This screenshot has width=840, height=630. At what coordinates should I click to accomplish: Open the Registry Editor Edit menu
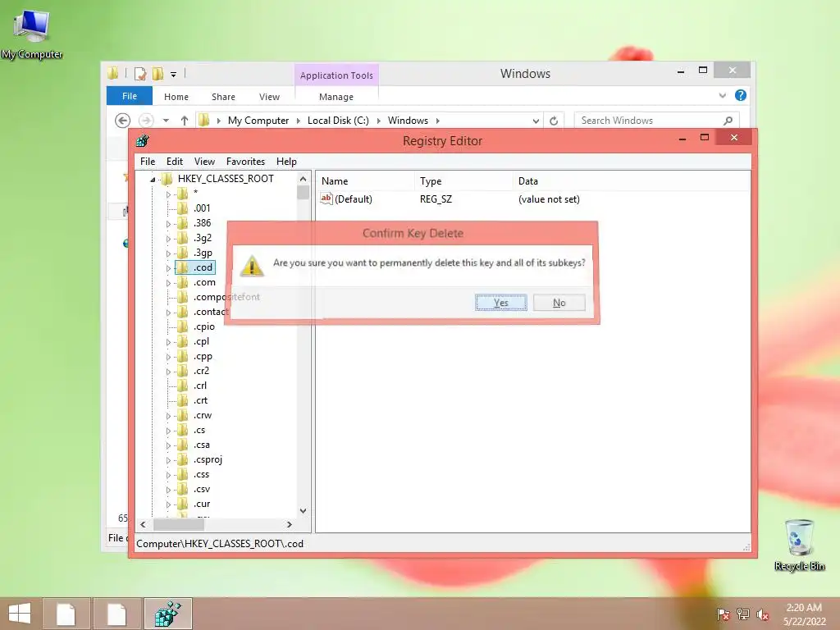[x=175, y=162]
